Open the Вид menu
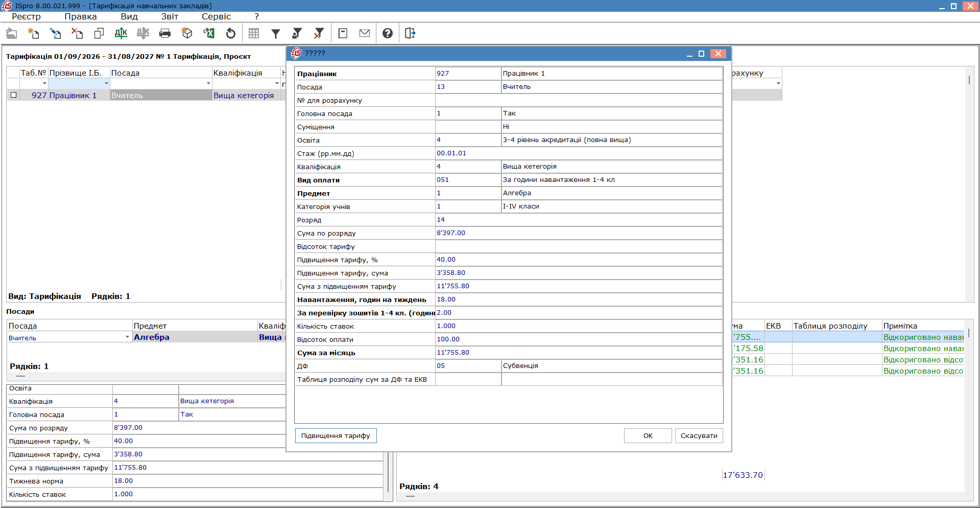The height and width of the screenshot is (508, 980). 129,17
